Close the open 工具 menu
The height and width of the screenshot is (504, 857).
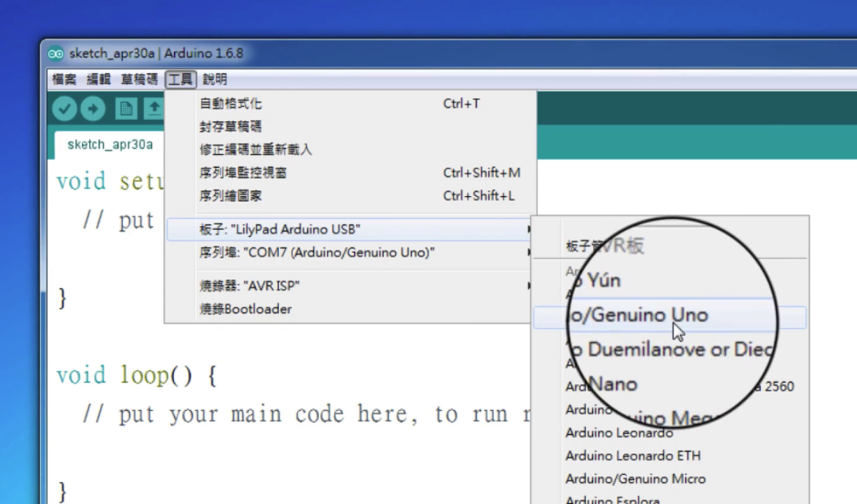tap(180, 80)
